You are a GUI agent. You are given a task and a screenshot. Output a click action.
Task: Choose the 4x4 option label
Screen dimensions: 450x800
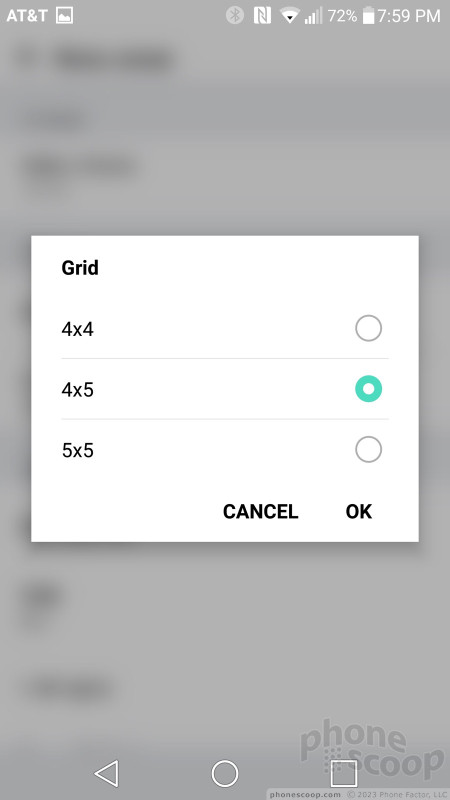78,330
